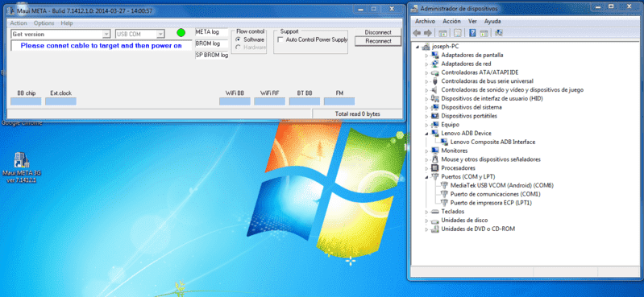Expand the Controladoras ATA/ATAPI IDE node
This screenshot has width=644, height=297.
427,72
